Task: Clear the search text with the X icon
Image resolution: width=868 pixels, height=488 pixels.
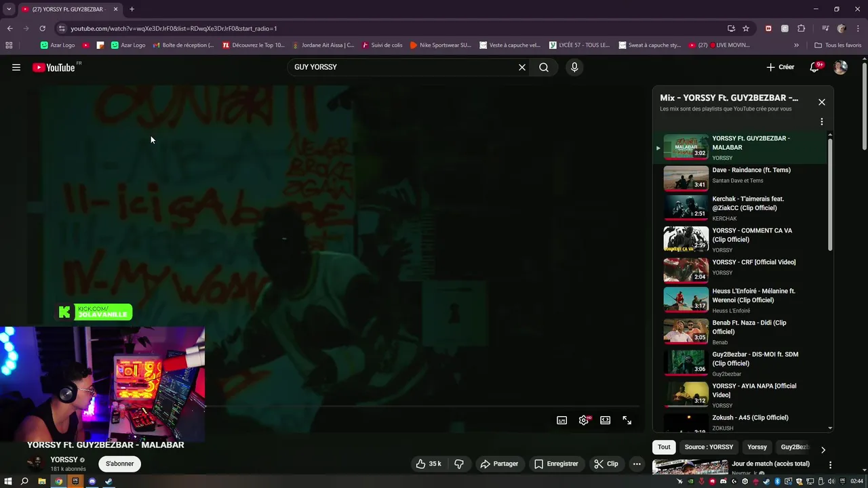Action: [x=522, y=67]
